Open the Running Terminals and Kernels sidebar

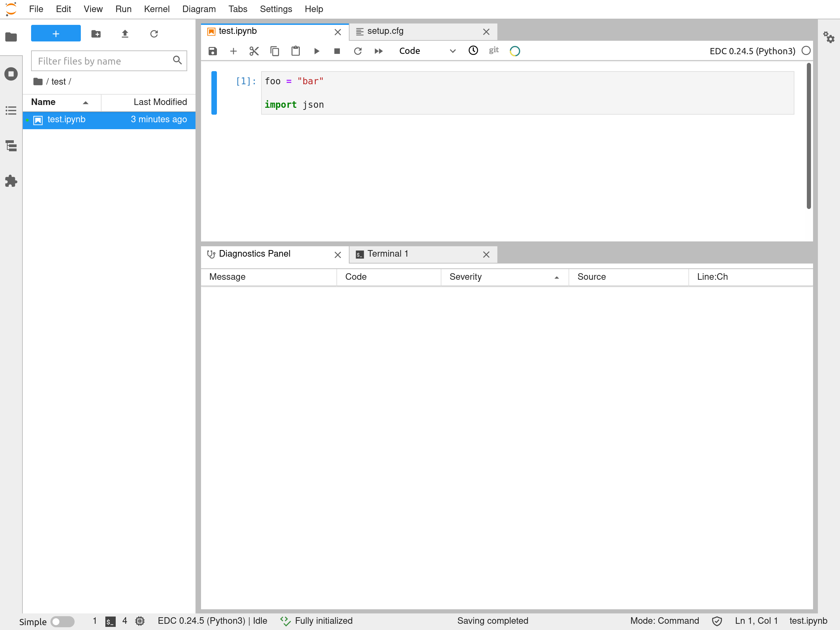(11, 74)
